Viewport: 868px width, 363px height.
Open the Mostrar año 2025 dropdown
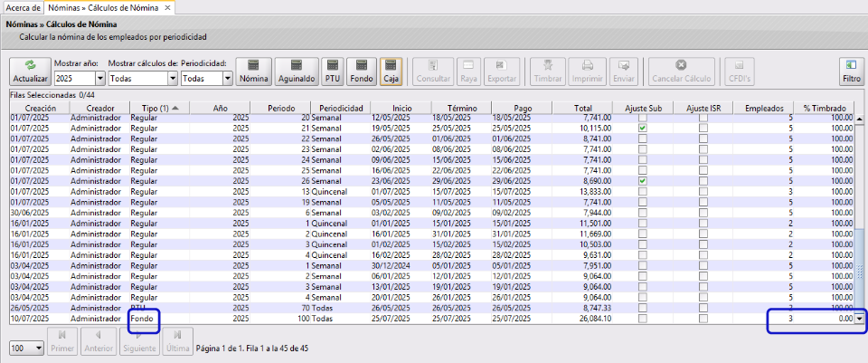[x=100, y=78]
